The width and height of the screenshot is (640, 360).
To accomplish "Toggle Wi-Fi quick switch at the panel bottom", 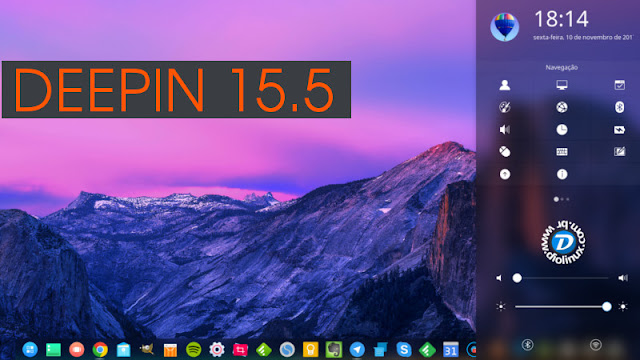I will click(596, 345).
